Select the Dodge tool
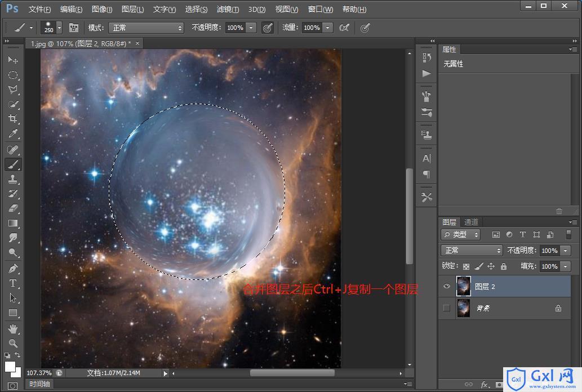Viewport: 582px width, 392px height. tap(13, 252)
